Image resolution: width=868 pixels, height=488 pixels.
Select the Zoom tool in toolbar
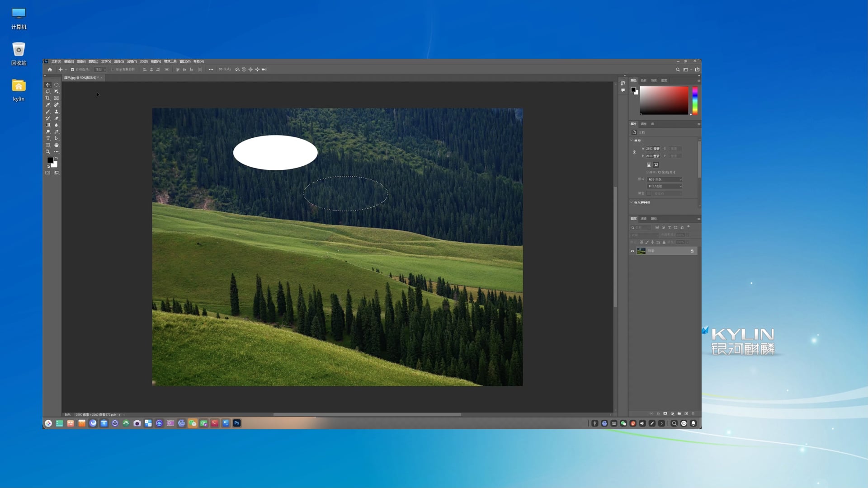click(48, 152)
